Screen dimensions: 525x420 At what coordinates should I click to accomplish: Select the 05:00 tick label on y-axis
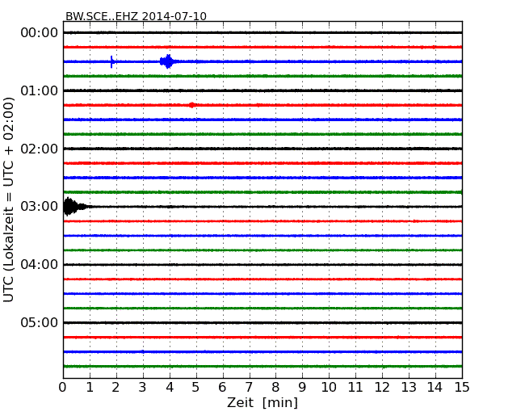point(39,323)
